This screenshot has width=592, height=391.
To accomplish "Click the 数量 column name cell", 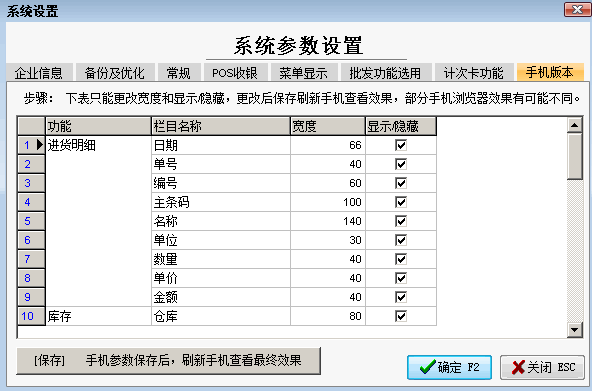I will point(221,259).
